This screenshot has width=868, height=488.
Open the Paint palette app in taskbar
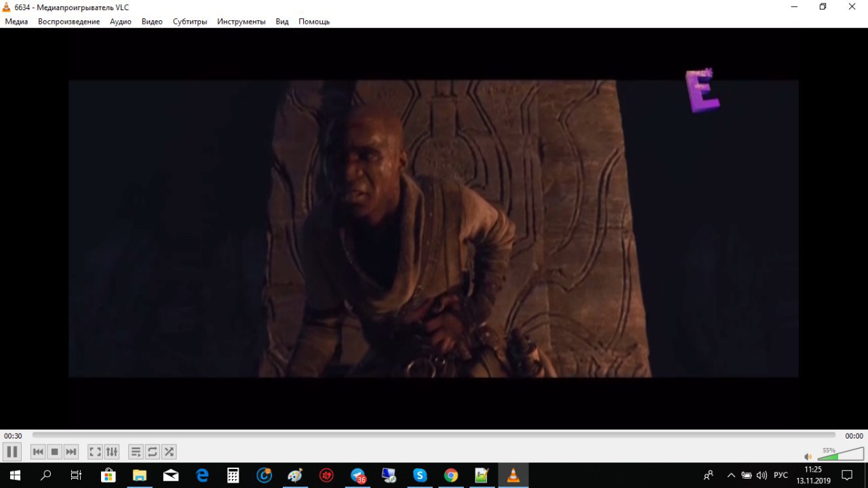pos(296,475)
